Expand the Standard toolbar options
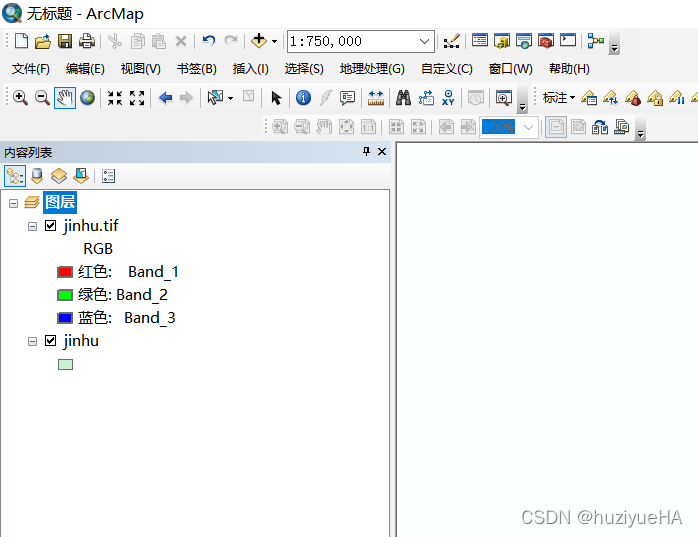698x537 pixels. (x=614, y=43)
